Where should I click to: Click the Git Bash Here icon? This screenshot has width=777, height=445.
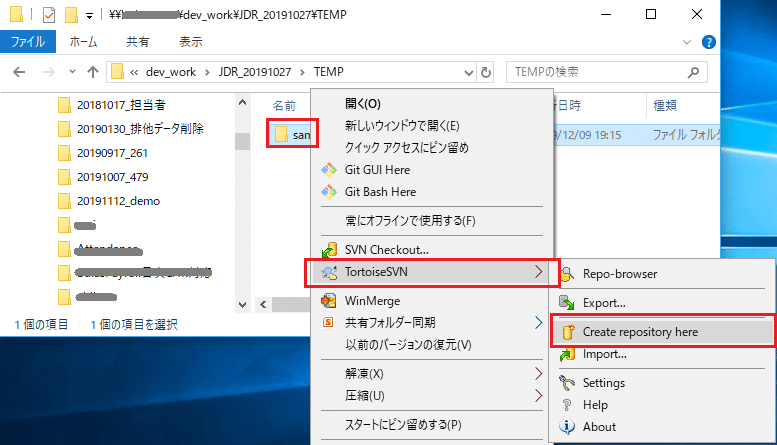pyautogui.click(x=329, y=192)
